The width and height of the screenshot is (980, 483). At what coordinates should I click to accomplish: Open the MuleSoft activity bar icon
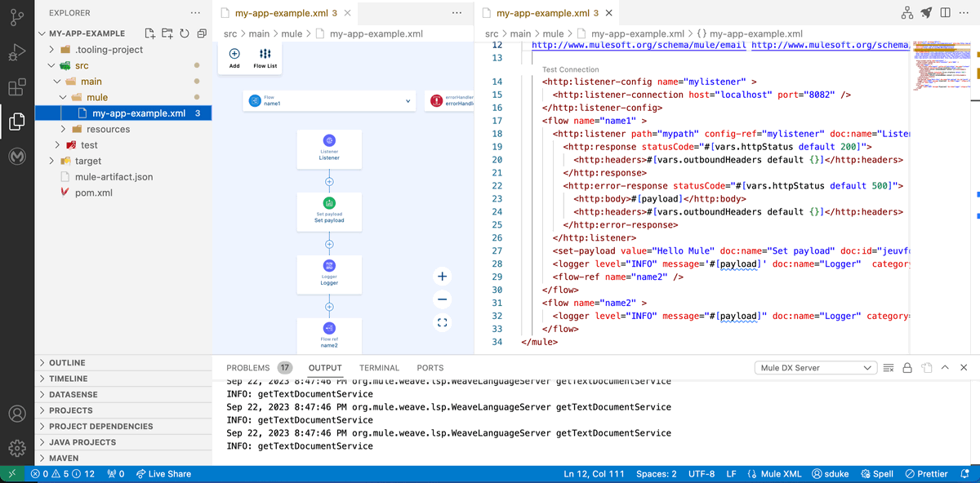tap(17, 157)
